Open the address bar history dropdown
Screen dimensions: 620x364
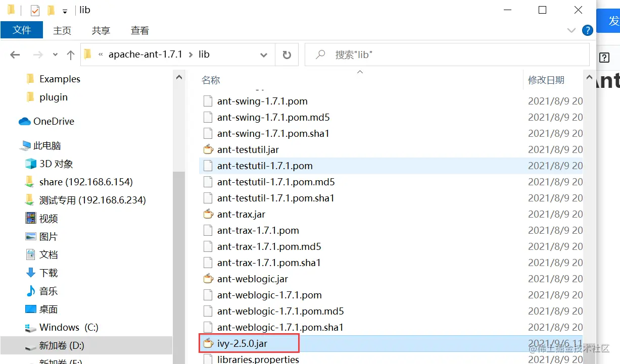(x=264, y=55)
